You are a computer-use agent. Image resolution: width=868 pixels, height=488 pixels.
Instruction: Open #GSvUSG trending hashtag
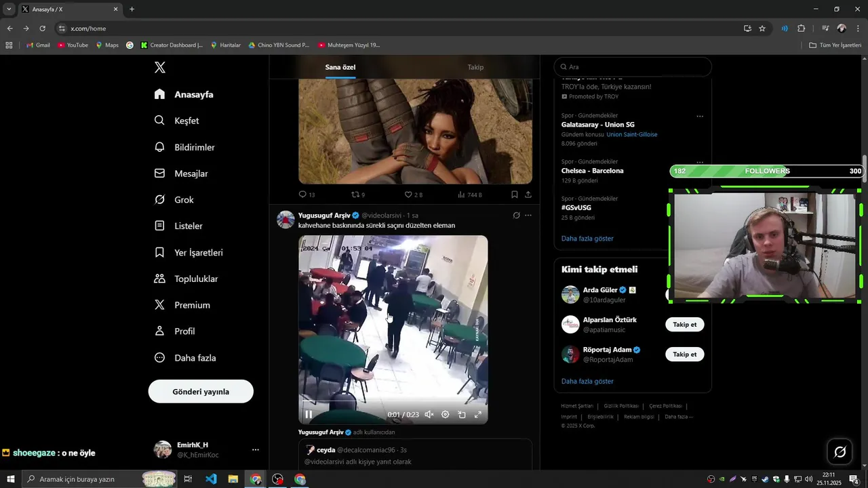tap(576, 207)
